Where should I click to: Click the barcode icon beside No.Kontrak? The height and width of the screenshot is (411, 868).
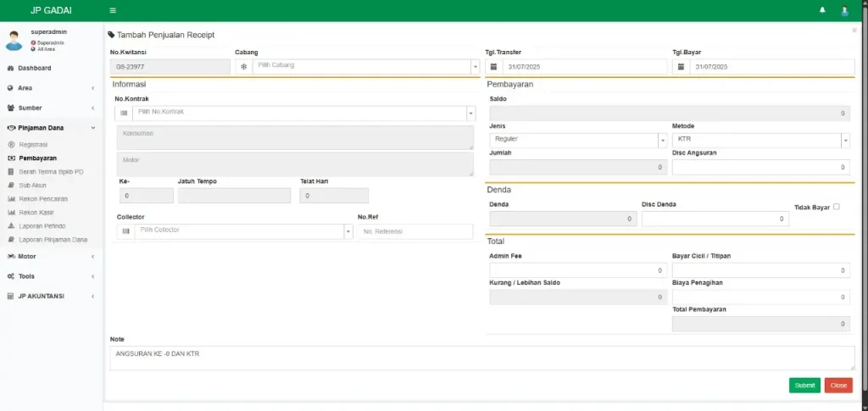(124, 113)
